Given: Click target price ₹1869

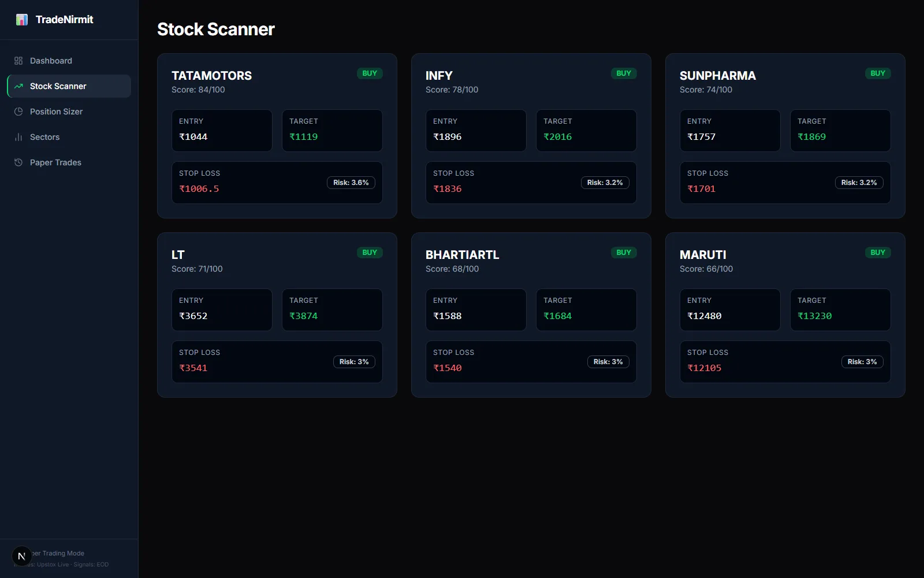Looking at the screenshot, I should pos(811,137).
